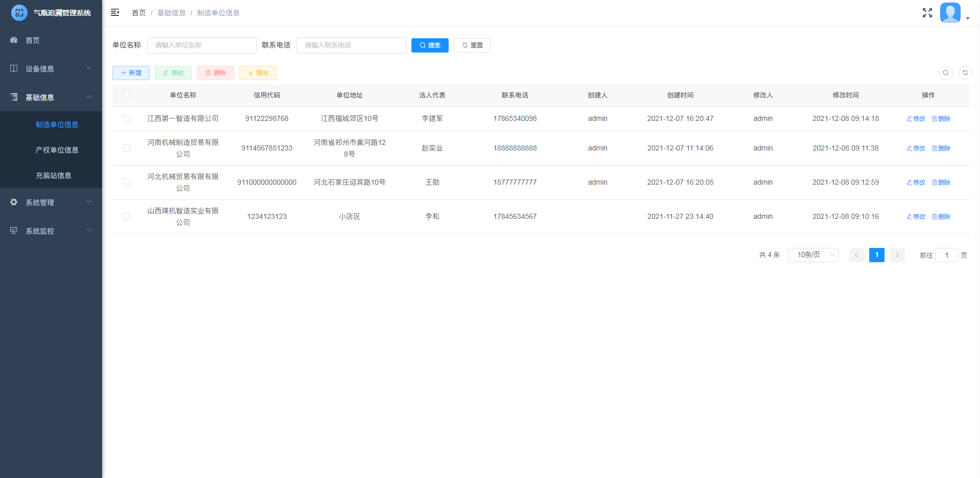980x478 pixels.
Task: Expand 系统管理 menu chevron
Action: click(89, 202)
